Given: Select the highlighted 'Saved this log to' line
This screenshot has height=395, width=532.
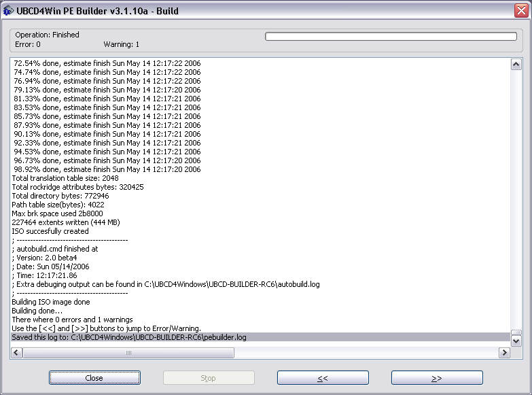Looking at the screenshot, I should pos(129,337).
